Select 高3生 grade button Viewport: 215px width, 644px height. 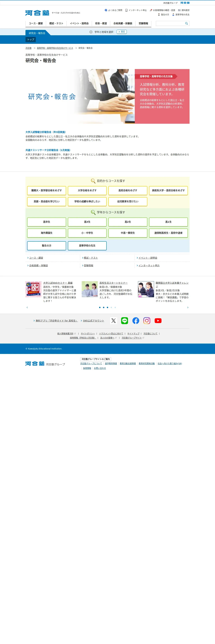(87, 222)
